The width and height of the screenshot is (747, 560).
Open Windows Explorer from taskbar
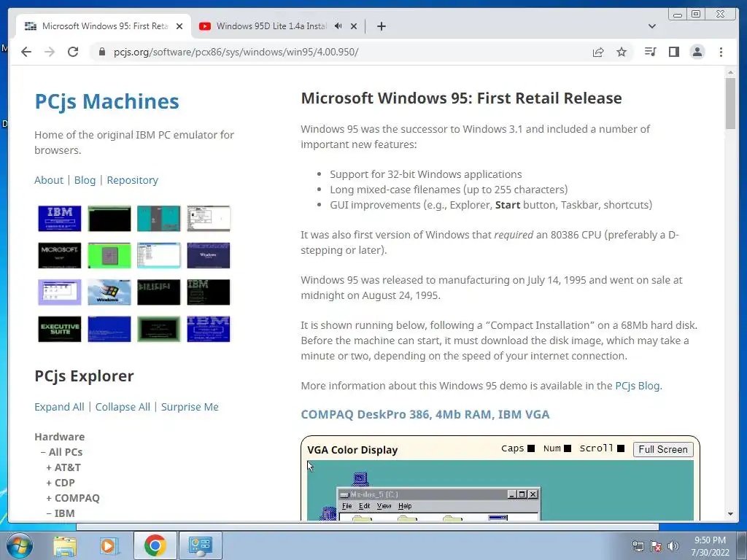coord(64,545)
